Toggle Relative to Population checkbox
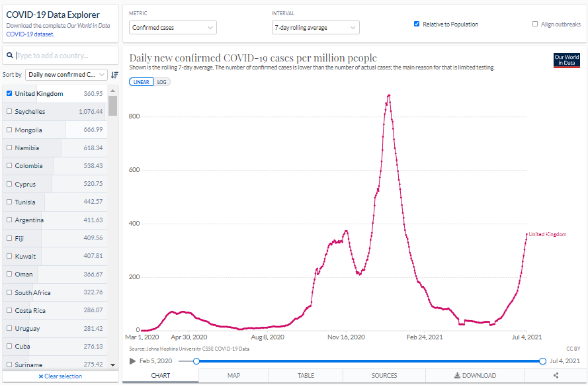This screenshot has height=385, width=588. tap(417, 24)
